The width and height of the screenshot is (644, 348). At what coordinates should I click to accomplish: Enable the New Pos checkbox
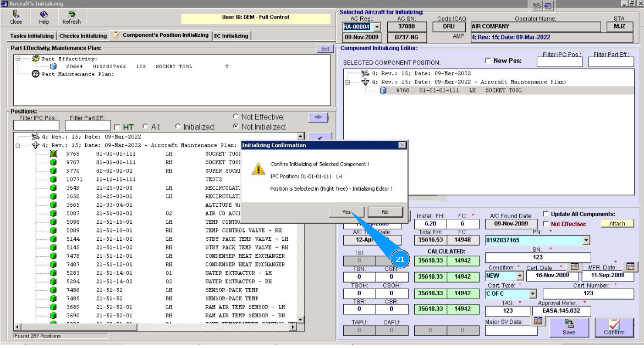click(x=488, y=60)
